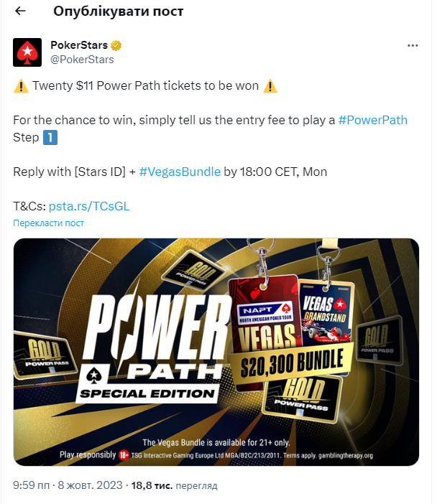
Task: Click the $20,300 BUNDLE banner in image
Action: (291, 363)
